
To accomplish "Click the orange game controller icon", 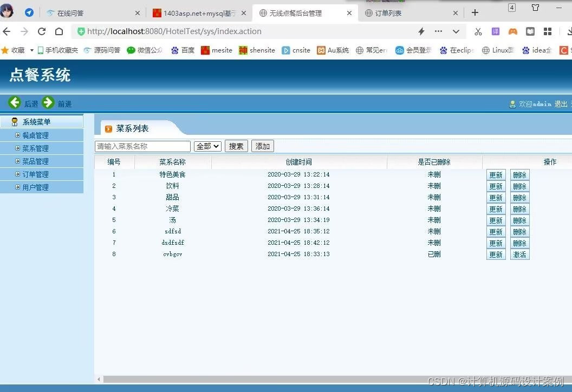I will 513,32.
